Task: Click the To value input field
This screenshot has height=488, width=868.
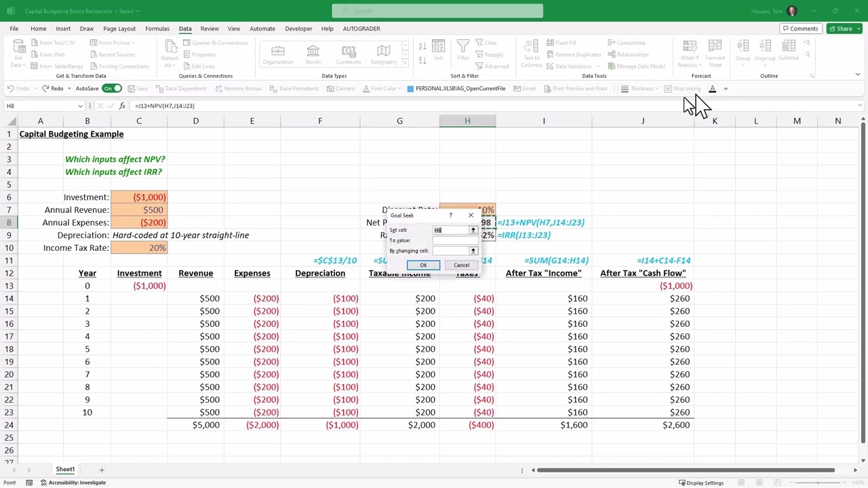Action: pyautogui.click(x=455, y=241)
